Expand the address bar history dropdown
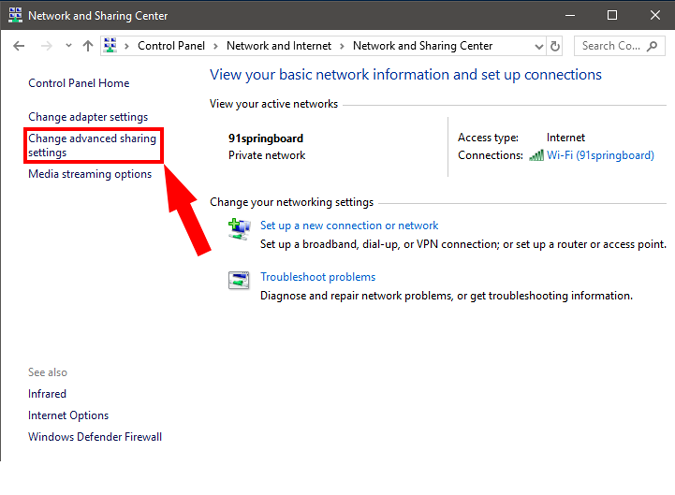Screen dimensions: 675x495 [x=539, y=46]
